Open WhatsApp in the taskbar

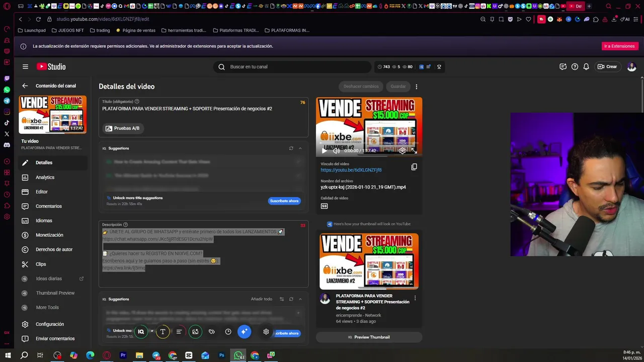pyautogui.click(x=238, y=355)
